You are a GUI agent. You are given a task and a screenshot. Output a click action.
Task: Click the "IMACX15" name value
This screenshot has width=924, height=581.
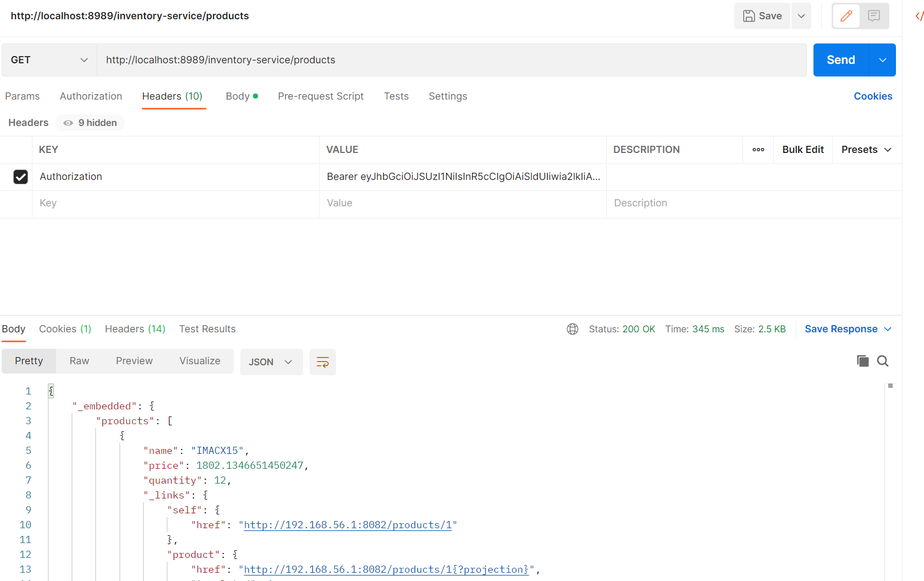coord(217,451)
